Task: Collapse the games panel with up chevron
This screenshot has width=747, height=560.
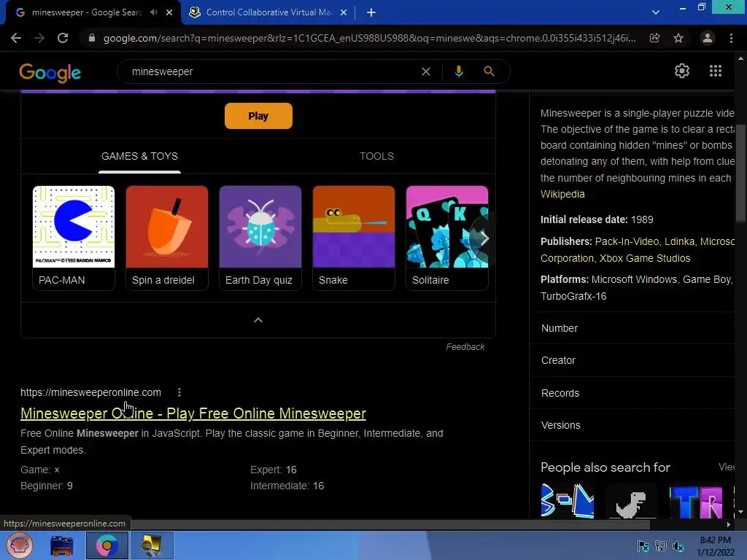Action: 258,320
